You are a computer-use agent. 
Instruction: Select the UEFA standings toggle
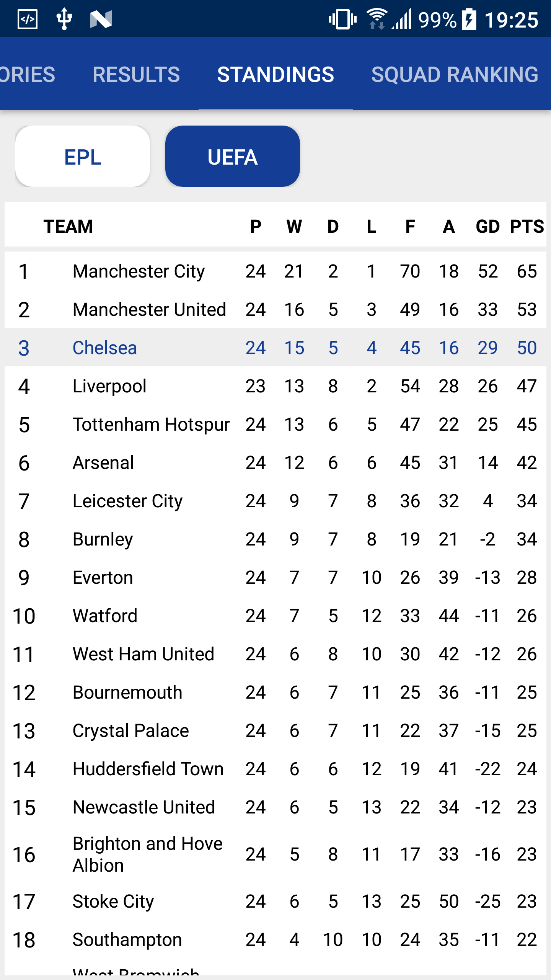(x=233, y=156)
